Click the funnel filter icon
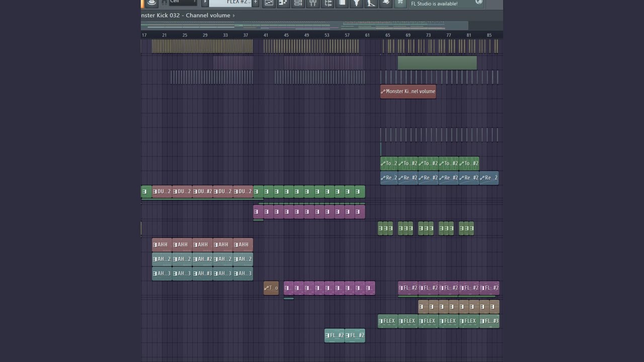The image size is (644, 362). tap(356, 3)
